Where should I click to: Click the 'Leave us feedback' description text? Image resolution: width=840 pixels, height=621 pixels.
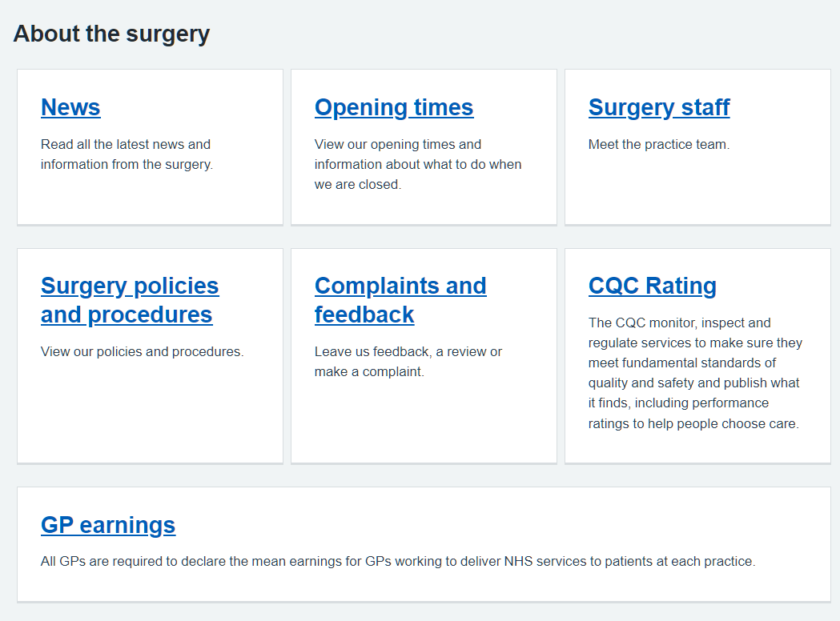408,362
